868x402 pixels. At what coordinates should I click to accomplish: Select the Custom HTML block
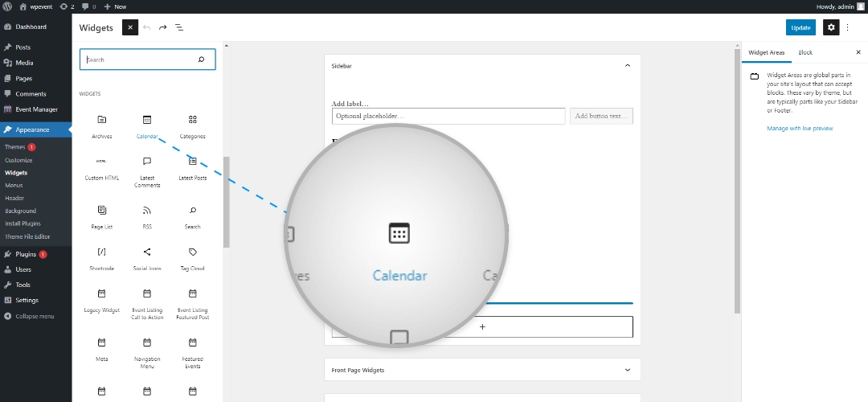pyautogui.click(x=101, y=166)
